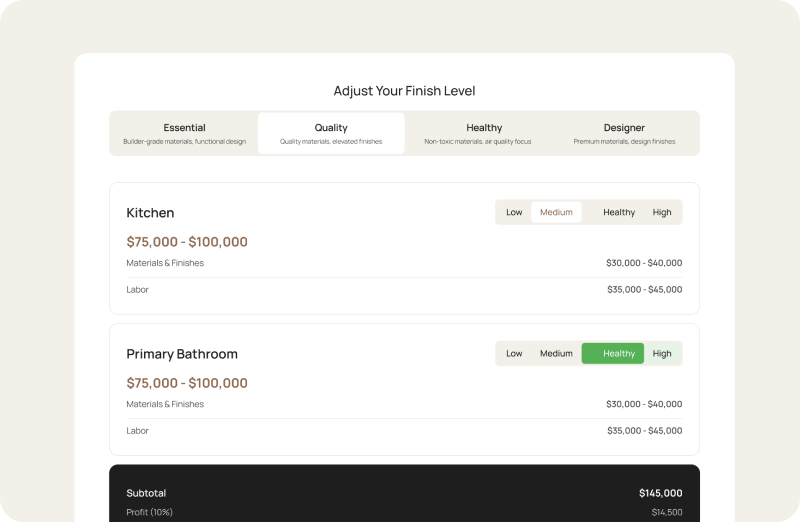Set Primary Bathroom finish to Medium
The width and height of the screenshot is (800, 522).
click(556, 354)
